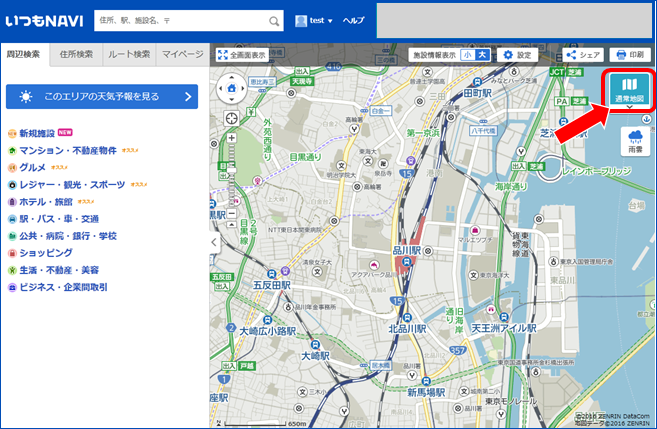Toggle the 雨雲 rain cloud overlay
The width and height of the screenshot is (657, 429).
tap(635, 142)
